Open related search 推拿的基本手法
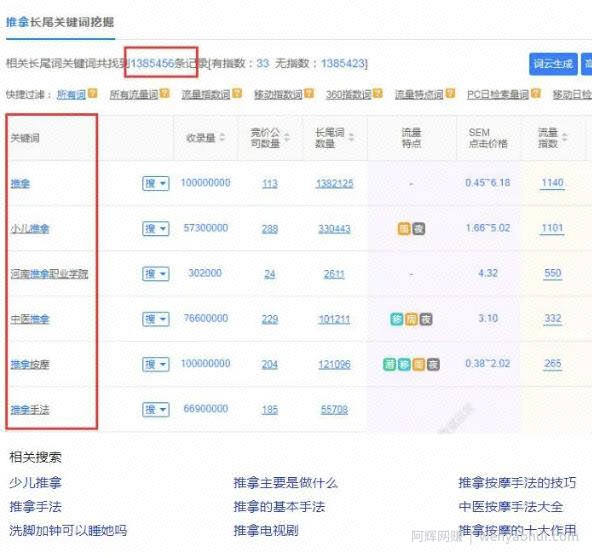This screenshot has width=592, height=558. [279, 507]
